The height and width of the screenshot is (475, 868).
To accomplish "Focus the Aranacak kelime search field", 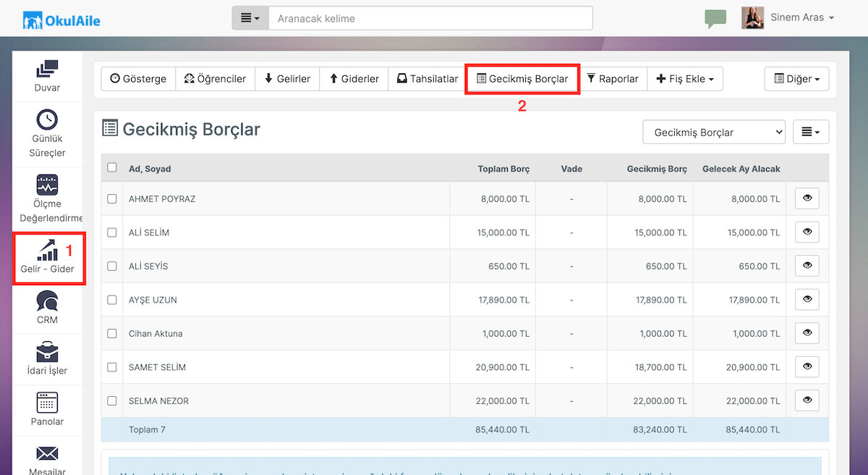I will click(430, 18).
